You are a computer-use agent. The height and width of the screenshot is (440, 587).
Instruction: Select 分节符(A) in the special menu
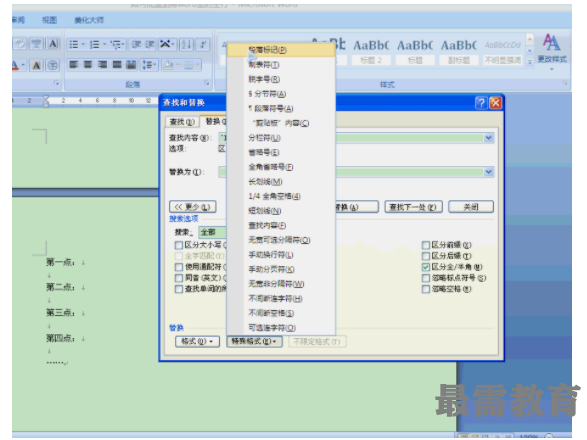coord(281,94)
